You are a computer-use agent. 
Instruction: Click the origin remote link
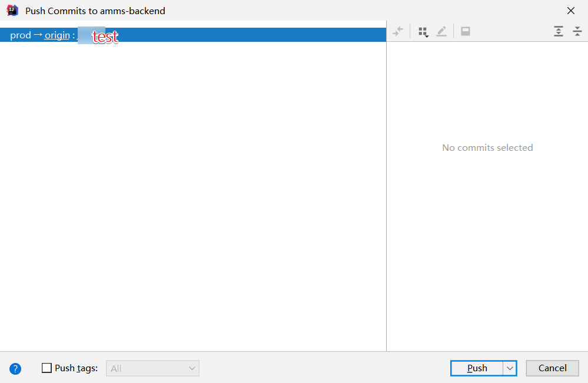click(57, 35)
